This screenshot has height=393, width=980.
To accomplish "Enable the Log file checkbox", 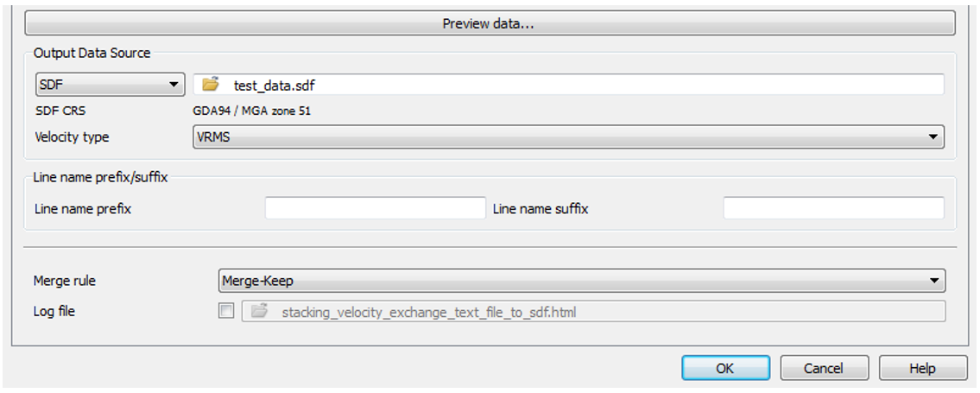I will coord(226,312).
